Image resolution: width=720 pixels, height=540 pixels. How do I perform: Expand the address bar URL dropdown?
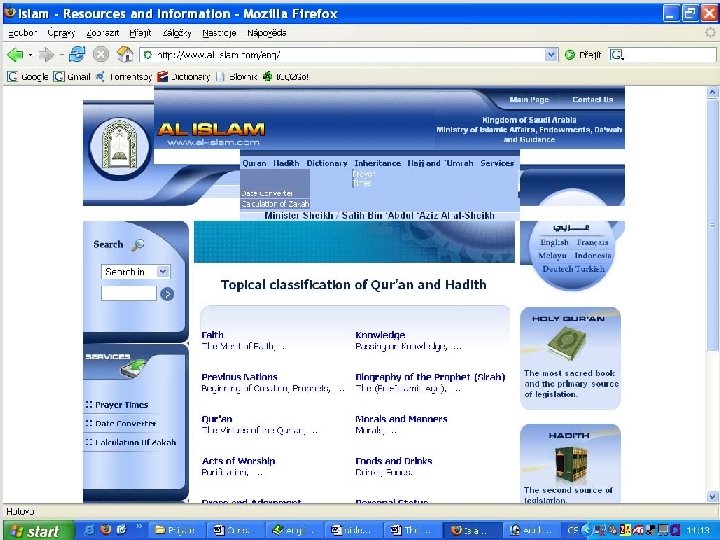551,55
